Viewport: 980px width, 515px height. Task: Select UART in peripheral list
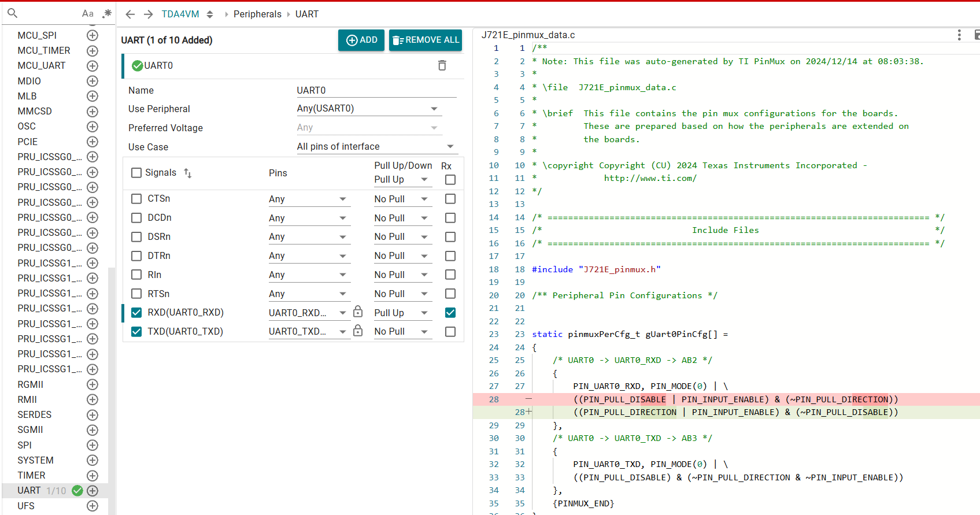click(29, 491)
